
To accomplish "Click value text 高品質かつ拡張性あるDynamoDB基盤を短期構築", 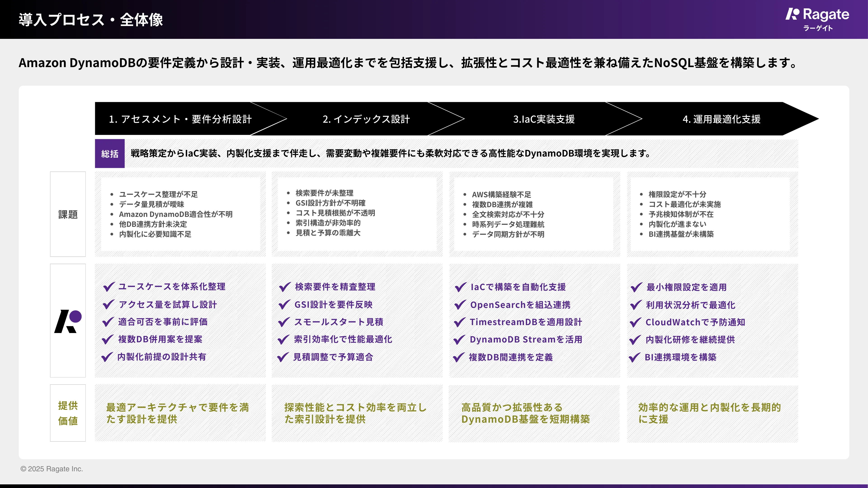I will coord(526,413).
